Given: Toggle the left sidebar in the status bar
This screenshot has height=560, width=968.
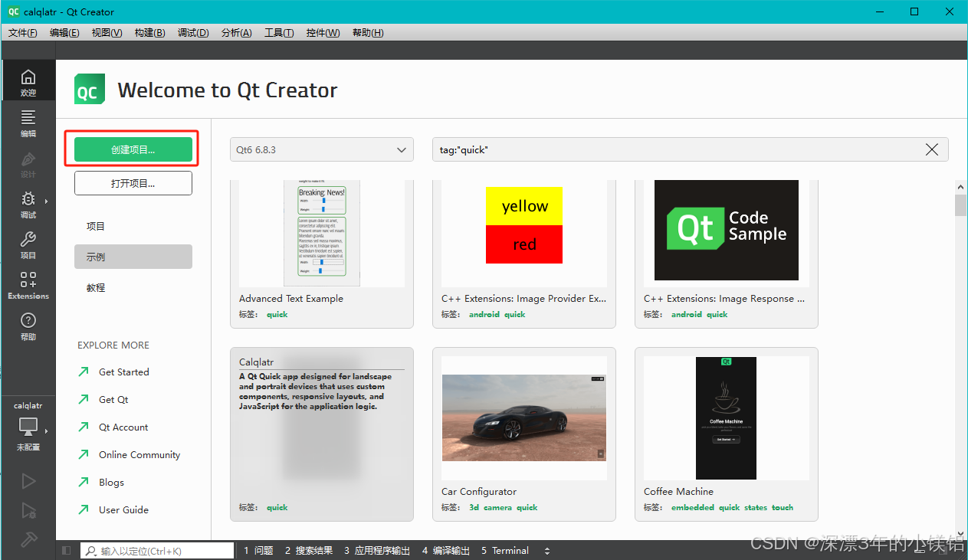Looking at the screenshot, I should click(67, 550).
